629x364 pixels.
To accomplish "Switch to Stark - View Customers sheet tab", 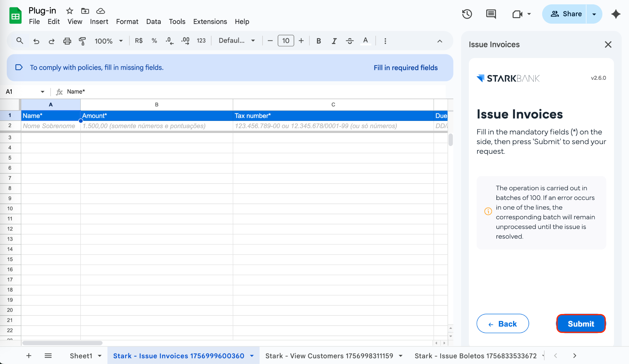I will (x=329, y=356).
